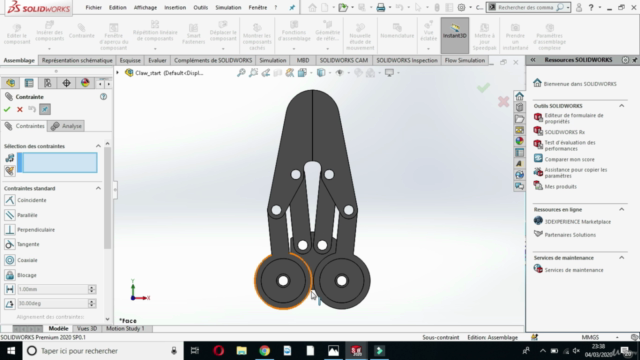The width and height of the screenshot is (640, 360).
Task: Click the distance mate icon
Action: tap(10, 289)
